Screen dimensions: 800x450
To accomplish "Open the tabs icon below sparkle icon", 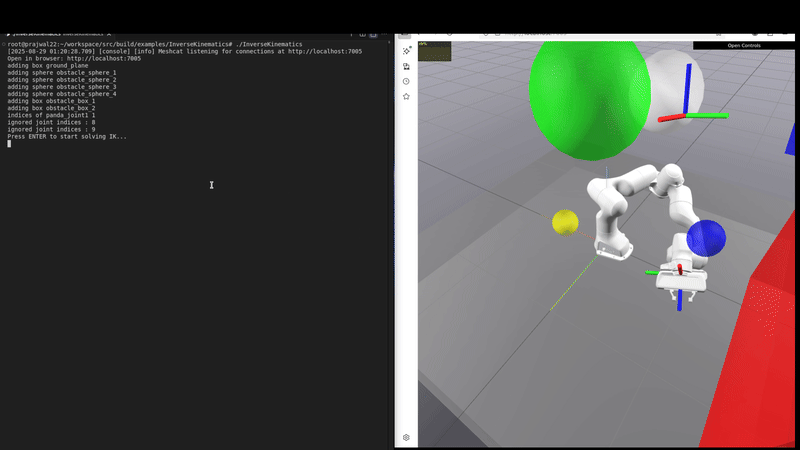I will (406, 66).
